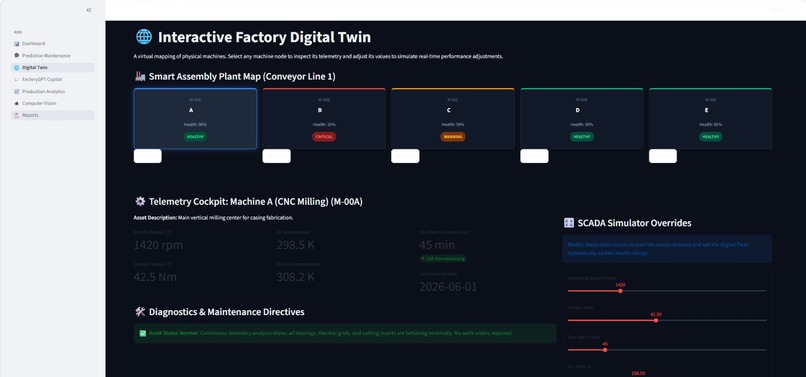Open Reports in the sidebar
Screen dimensions: 806x377
click(53, 115)
